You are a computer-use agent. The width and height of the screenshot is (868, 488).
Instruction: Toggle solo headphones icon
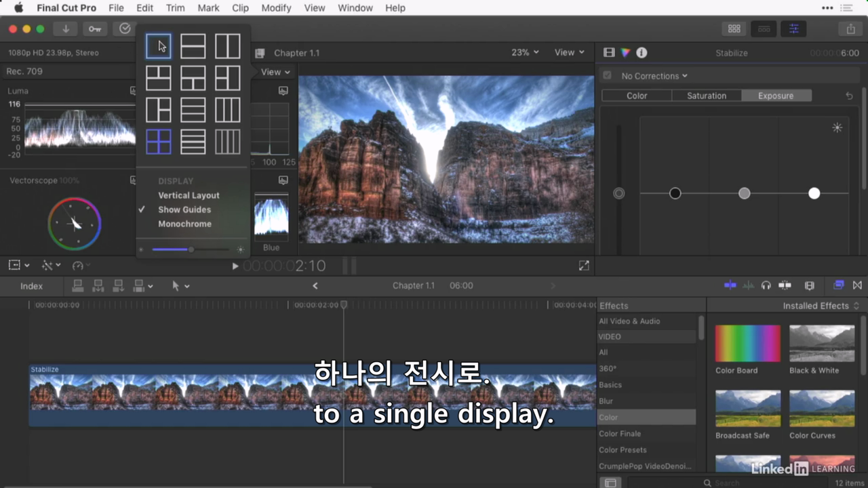pos(766,286)
